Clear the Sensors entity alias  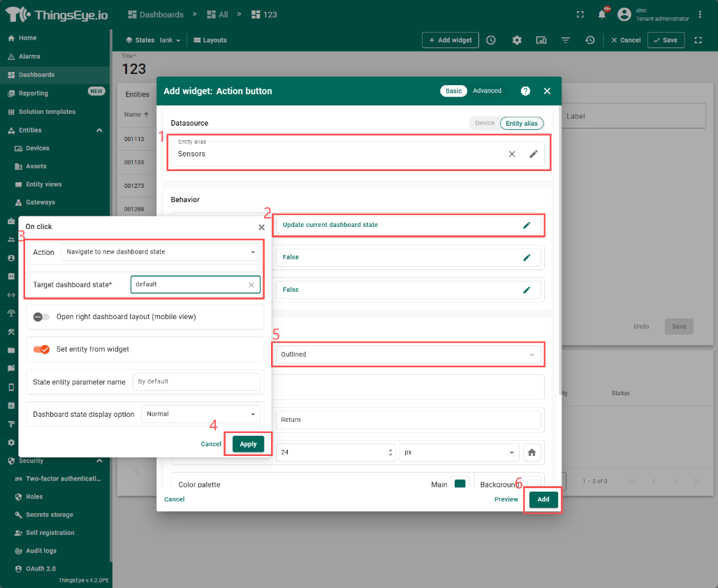(x=512, y=154)
